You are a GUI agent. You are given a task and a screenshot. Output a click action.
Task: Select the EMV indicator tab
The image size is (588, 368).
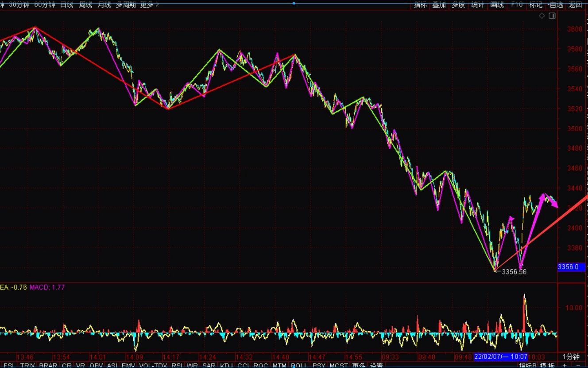click(x=128, y=365)
